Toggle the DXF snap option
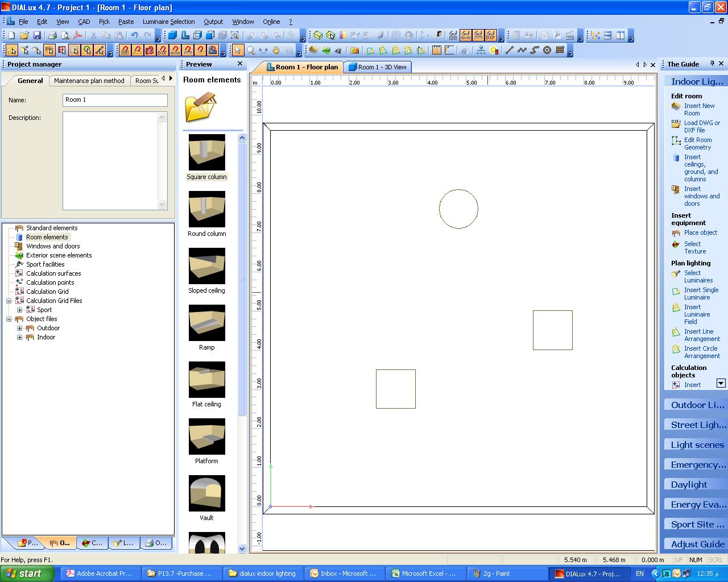728x582 pixels. click(162, 50)
